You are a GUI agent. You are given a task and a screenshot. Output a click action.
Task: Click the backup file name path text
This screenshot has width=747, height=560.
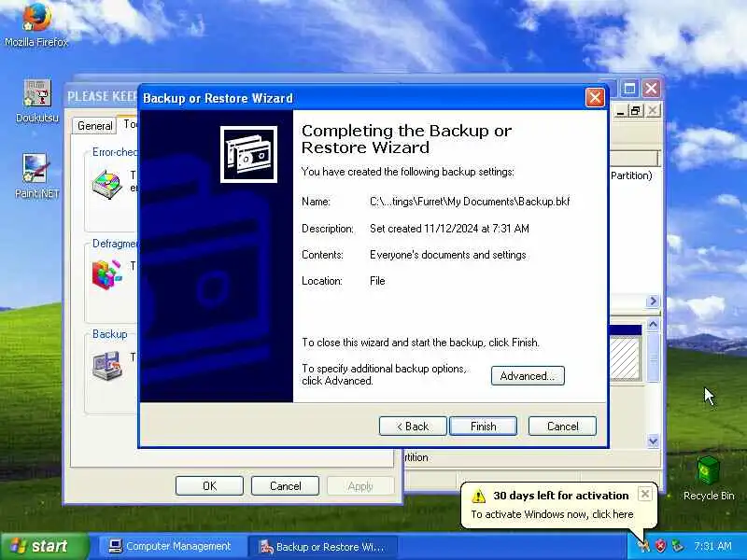pos(470,202)
